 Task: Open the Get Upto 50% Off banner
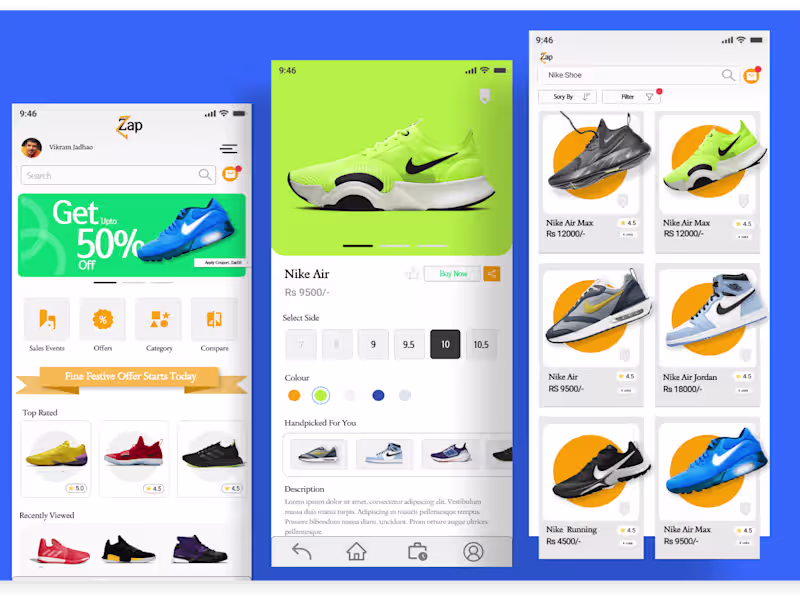tap(132, 235)
